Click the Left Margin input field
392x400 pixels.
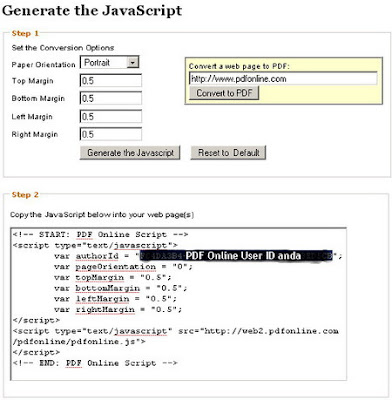coord(111,117)
